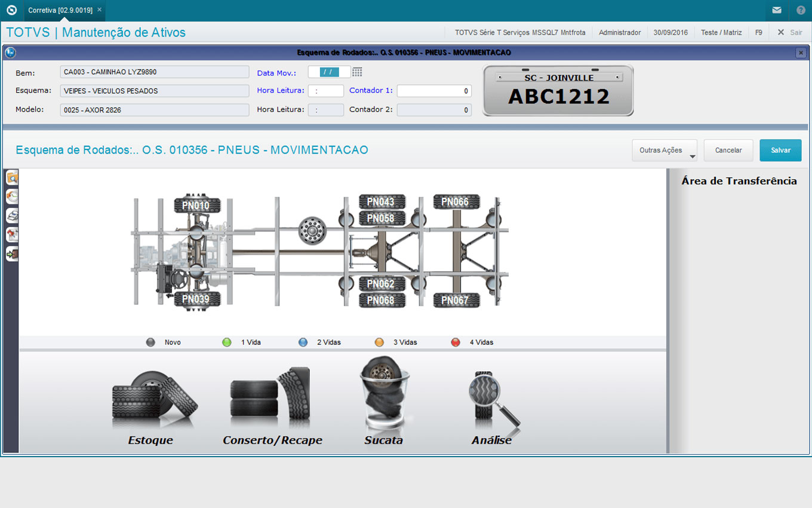Open the calendar picker beside Data Mov.

357,72
